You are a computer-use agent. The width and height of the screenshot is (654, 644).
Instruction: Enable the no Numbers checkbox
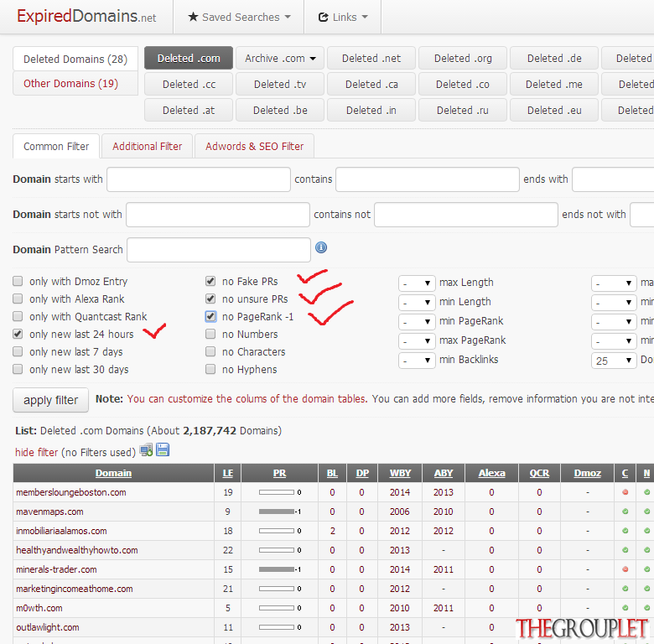pyautogui.click(x=210, y=334)
